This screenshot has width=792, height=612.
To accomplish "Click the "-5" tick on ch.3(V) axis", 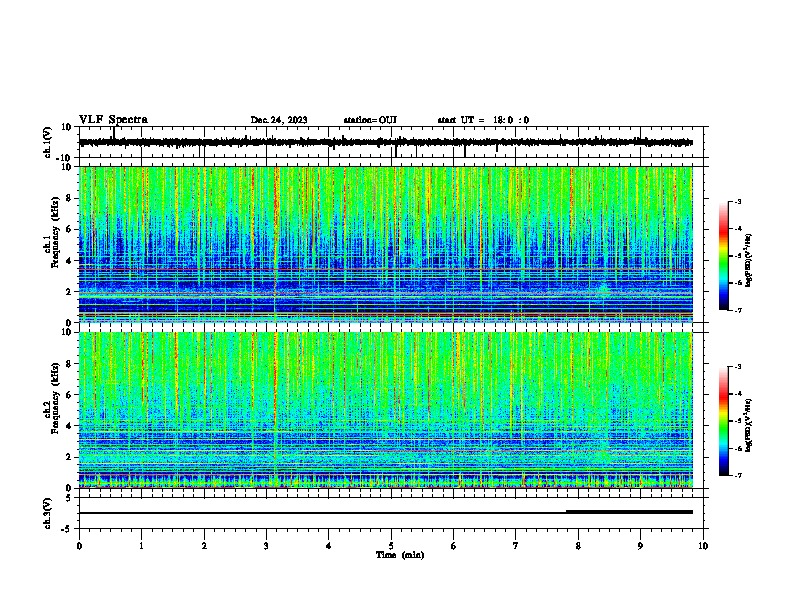I will [66, 529].
